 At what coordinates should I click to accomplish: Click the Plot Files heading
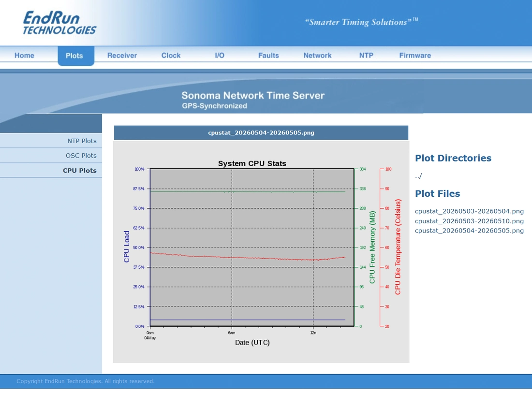[437, 194]
